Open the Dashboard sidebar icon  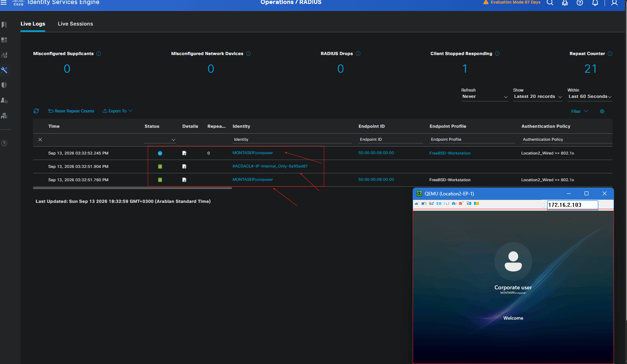[x=4, y=40]
